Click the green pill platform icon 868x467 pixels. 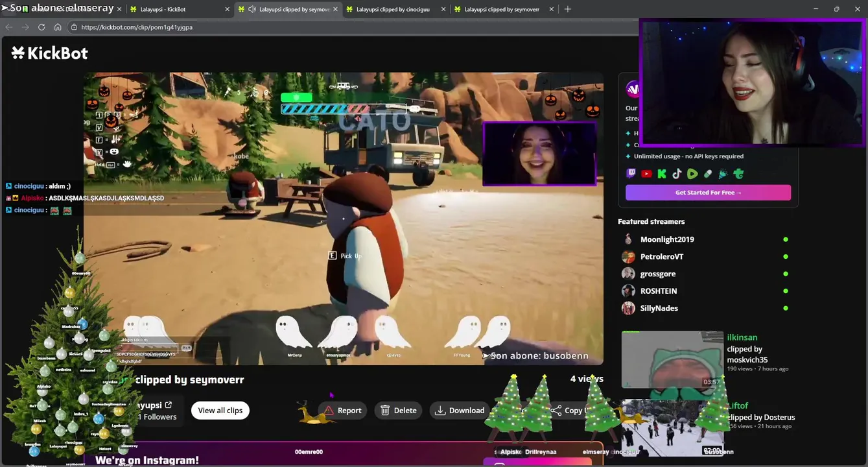(x=708, y=174)
